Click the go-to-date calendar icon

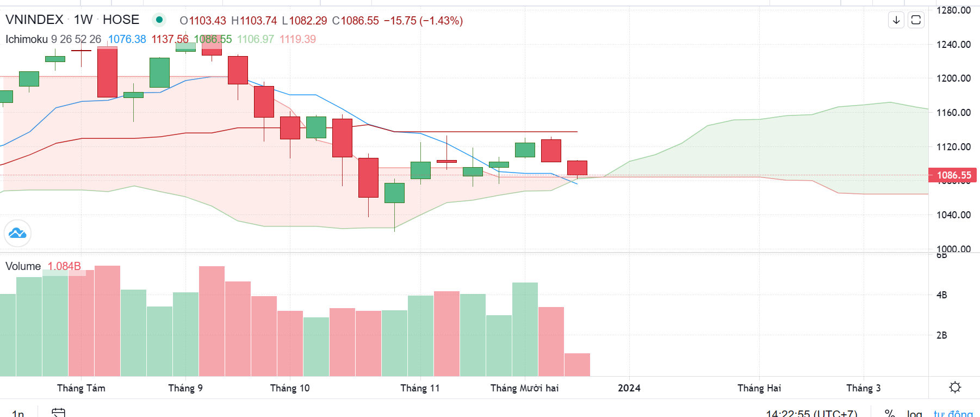(x=59, y=413)
